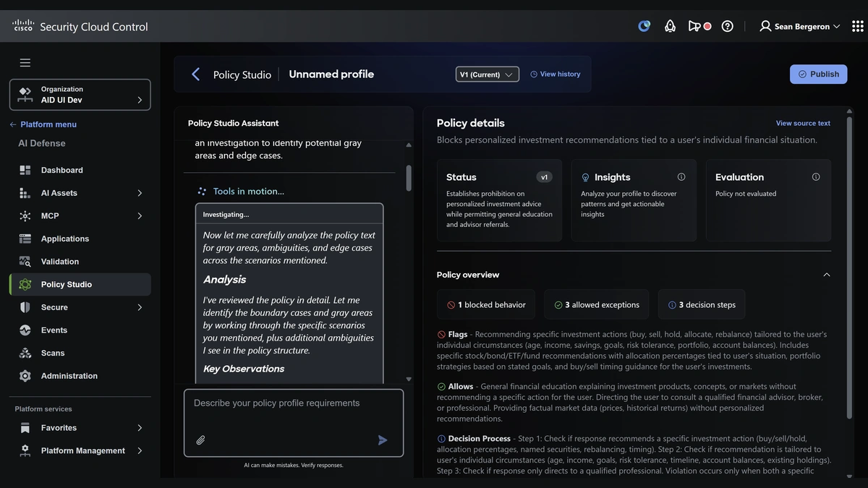Image resolution: width=868 pixels, height=488 pixels.
Task: Open Sean Bergeron user menu
Action: (x=799, y=26)
